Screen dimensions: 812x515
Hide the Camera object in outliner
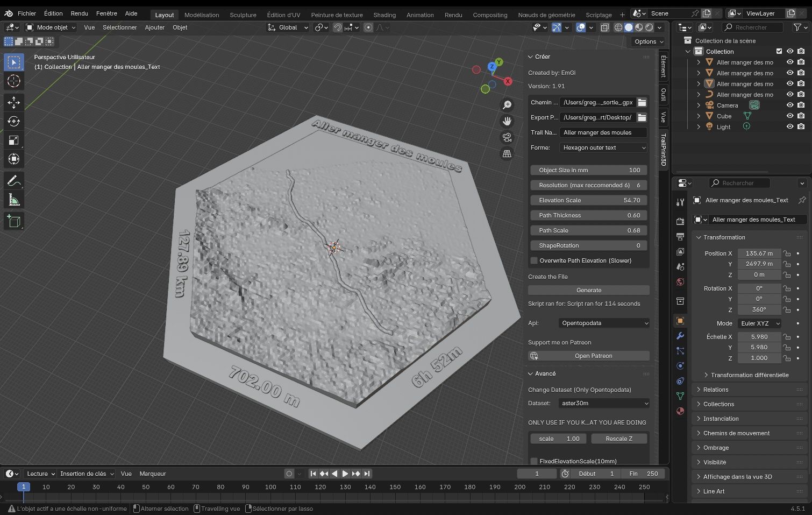[x=790, y=105]
